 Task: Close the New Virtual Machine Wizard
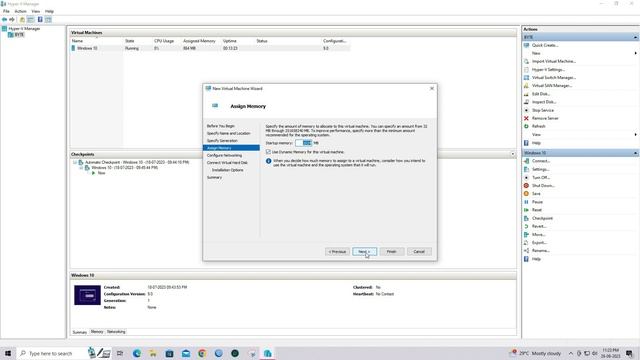coord(432,89)
